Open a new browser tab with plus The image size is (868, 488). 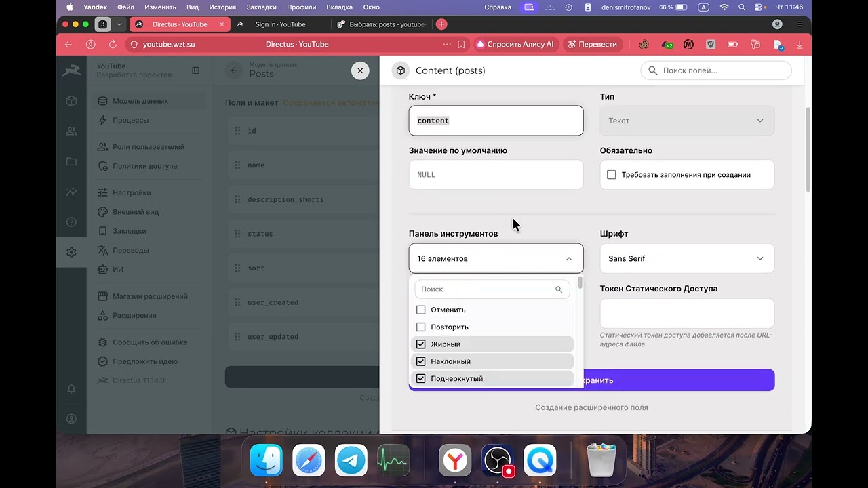441,24
